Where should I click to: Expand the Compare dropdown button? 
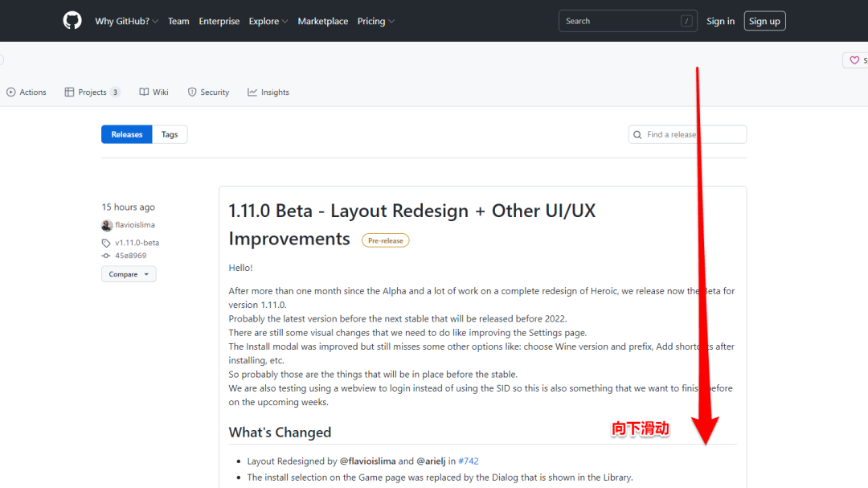coord(129,274)
